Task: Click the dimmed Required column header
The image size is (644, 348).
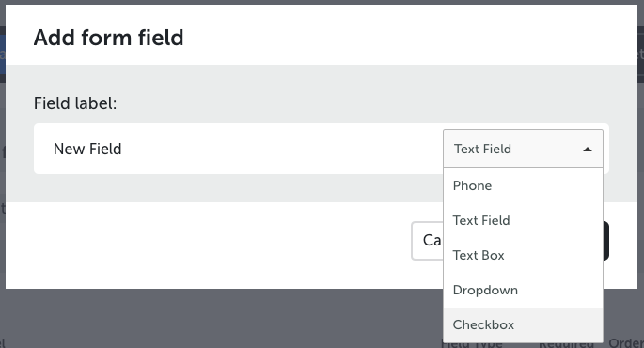Action: point(566,344)
